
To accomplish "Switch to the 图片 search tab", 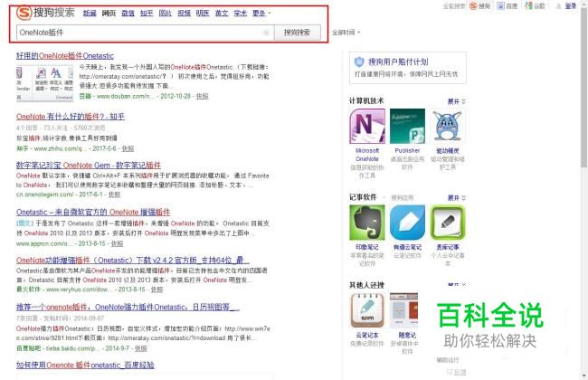I will point(165,14).
